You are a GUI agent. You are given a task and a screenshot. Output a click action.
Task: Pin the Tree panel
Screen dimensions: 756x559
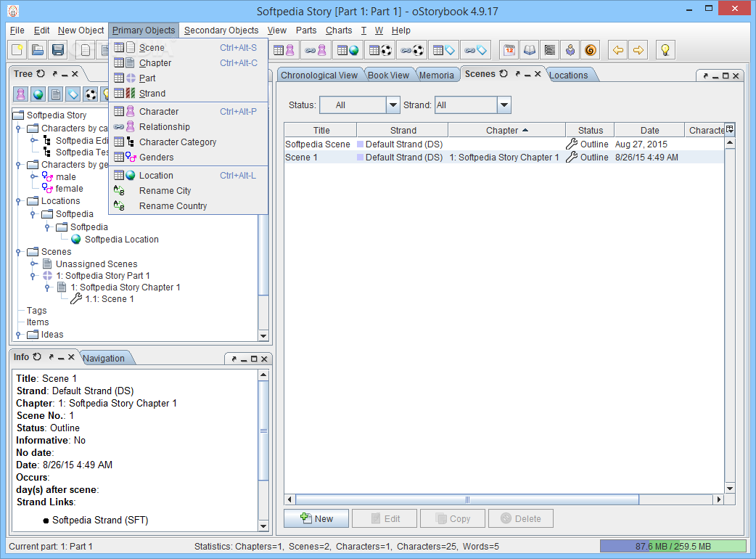[x=54, y=74]
